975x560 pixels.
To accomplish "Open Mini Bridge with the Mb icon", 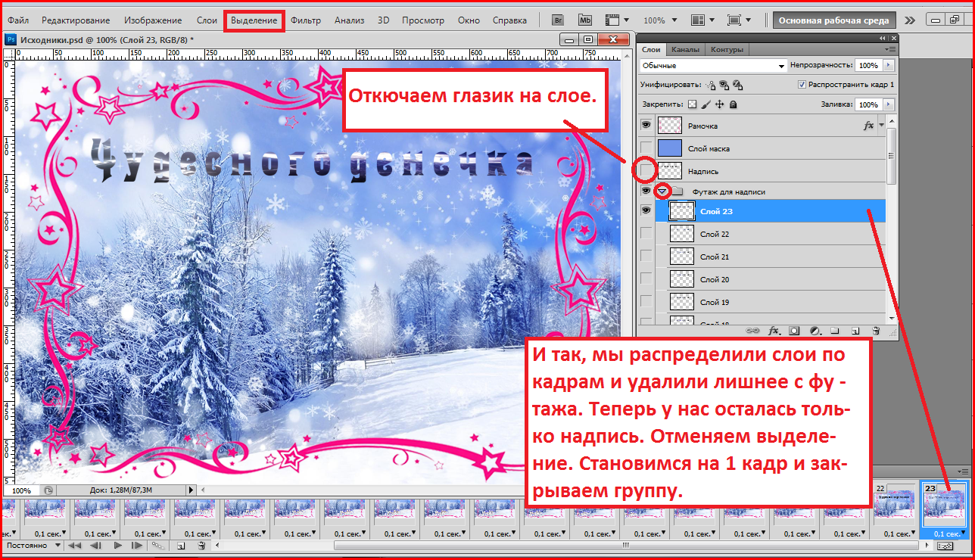I will coord(585,20).
